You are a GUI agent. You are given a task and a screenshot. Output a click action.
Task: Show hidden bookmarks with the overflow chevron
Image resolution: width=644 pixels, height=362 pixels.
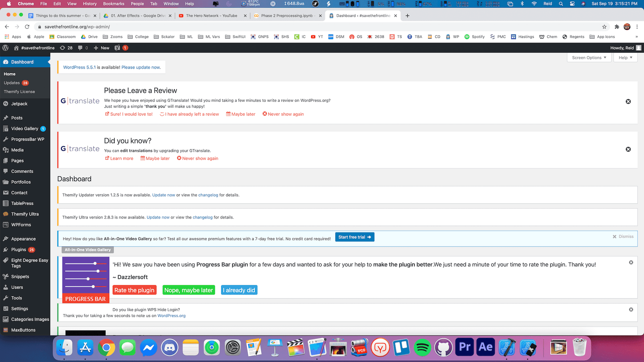click(x=636, y=37)
